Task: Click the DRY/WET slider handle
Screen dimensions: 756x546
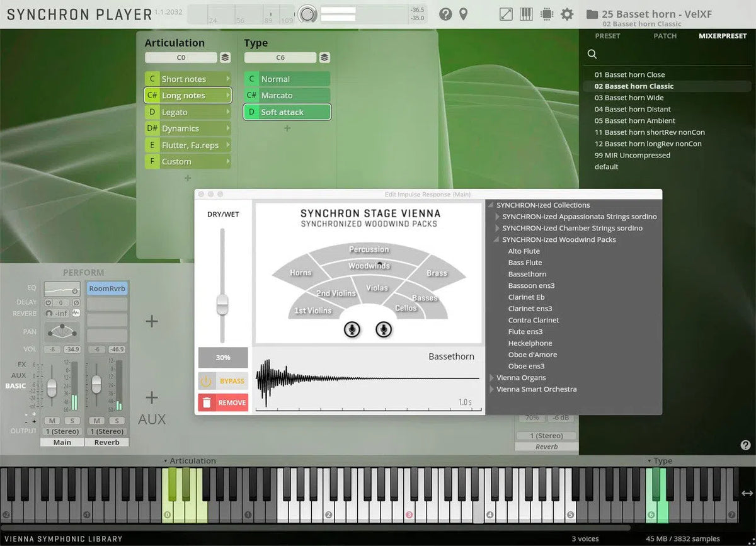Action: pyautogui.click(x=222, y=305)
